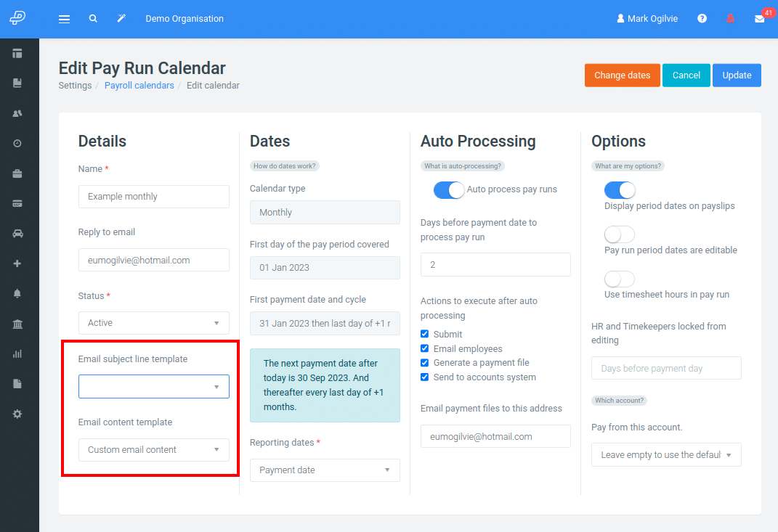Open the Mark Ogilvie account menu
This screenshot has height=532, width=778.
tap(647, 18)
